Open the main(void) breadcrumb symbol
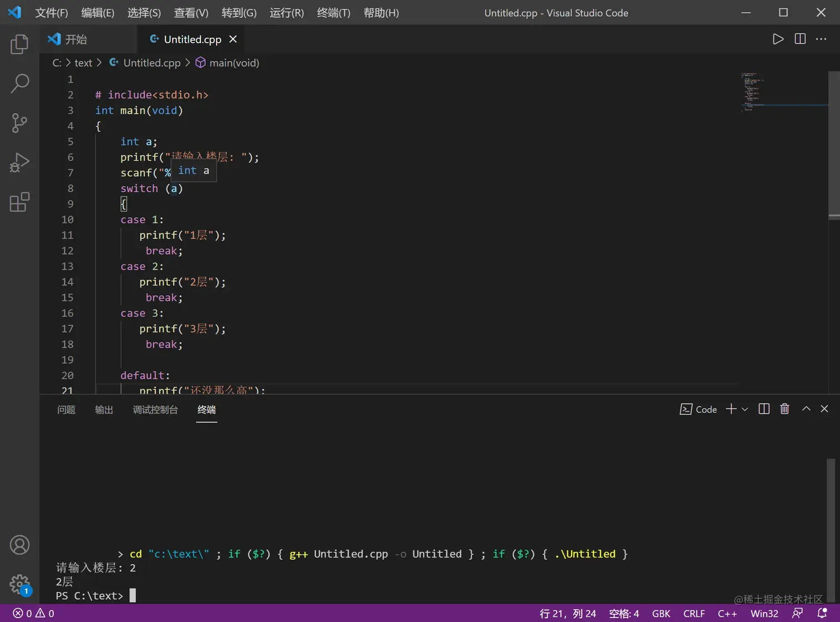The image size is (840, 622). (227, 63)
